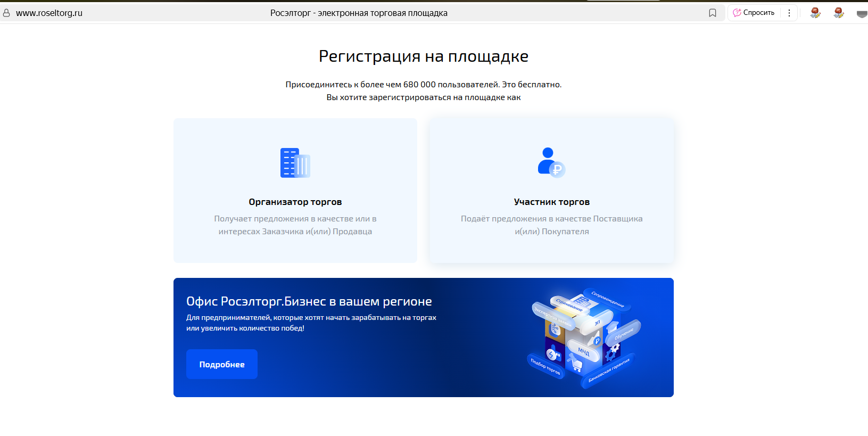This screenshot has height=436, width=868.
Task: Open the three-dot menu beside Спросить
Action: 789,13
